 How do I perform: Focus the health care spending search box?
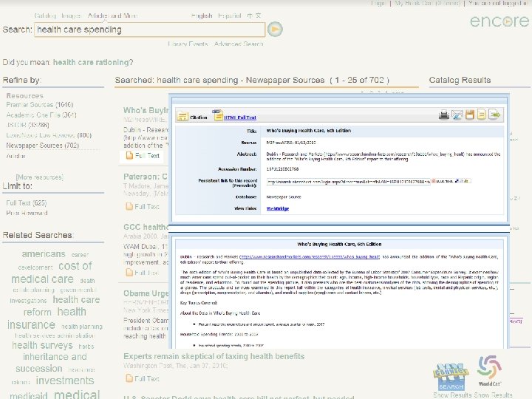pos(149,30)
